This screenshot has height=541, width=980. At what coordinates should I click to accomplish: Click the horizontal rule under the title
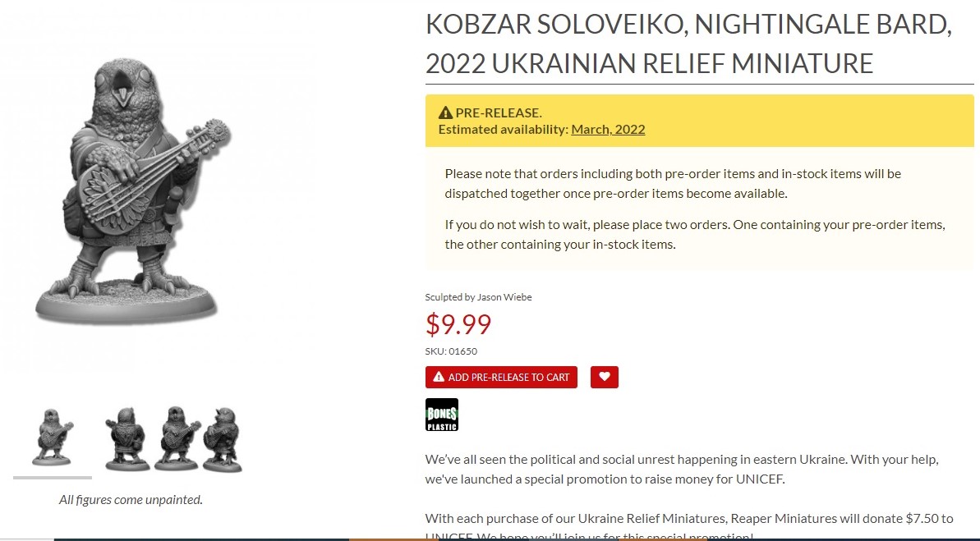(x=699, y=84)
